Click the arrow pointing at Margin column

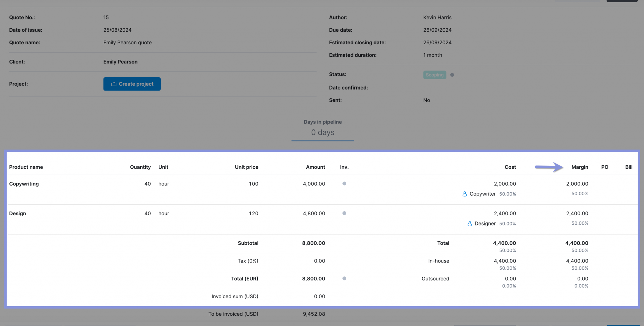tap(549, 167)
